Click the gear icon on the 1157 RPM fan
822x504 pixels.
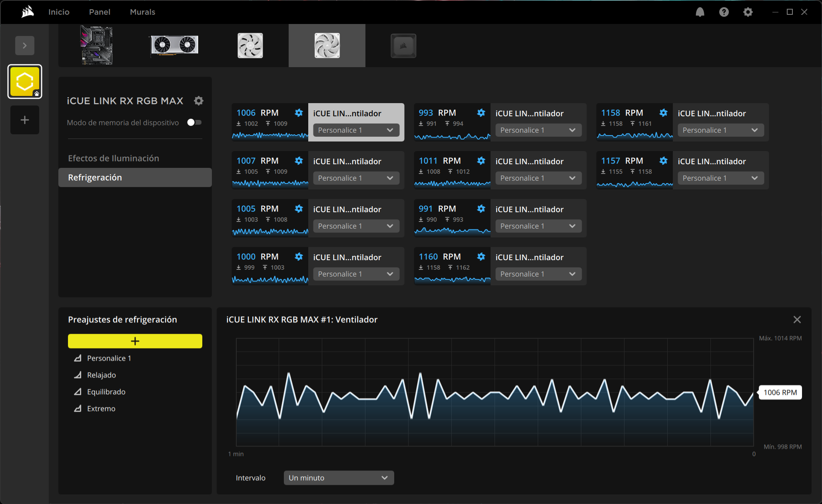(x=663, y=161)
